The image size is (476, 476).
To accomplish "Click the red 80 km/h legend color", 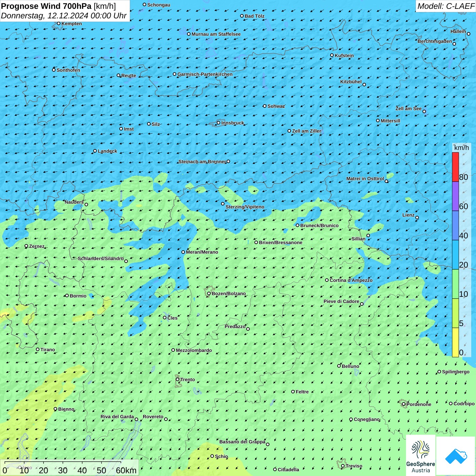I will pos(455,167).
